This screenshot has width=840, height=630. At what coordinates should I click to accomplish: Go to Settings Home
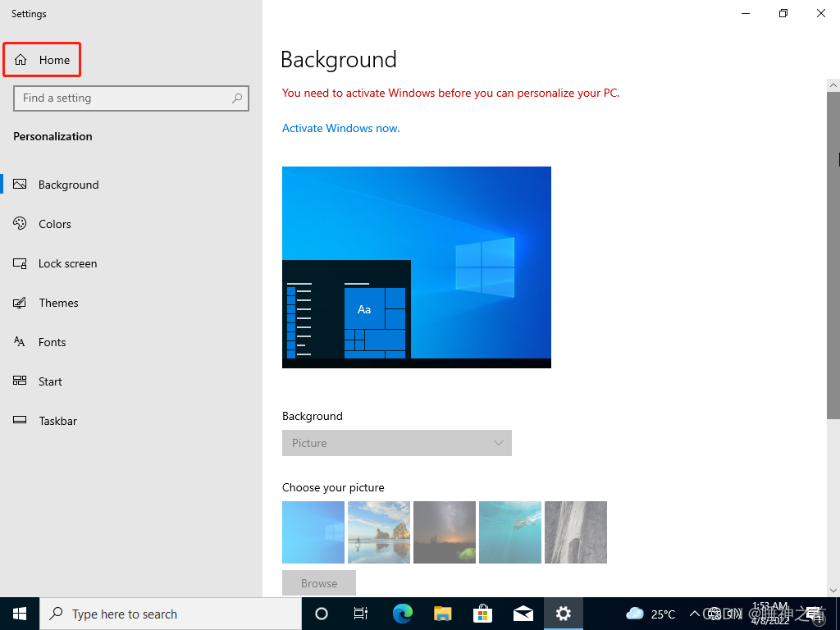42,59
